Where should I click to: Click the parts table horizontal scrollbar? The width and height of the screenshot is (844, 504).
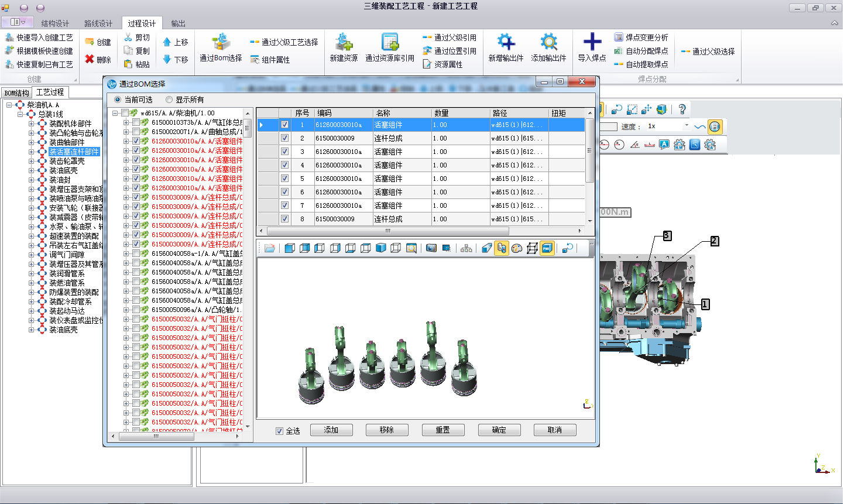click(x=387, y=231)
